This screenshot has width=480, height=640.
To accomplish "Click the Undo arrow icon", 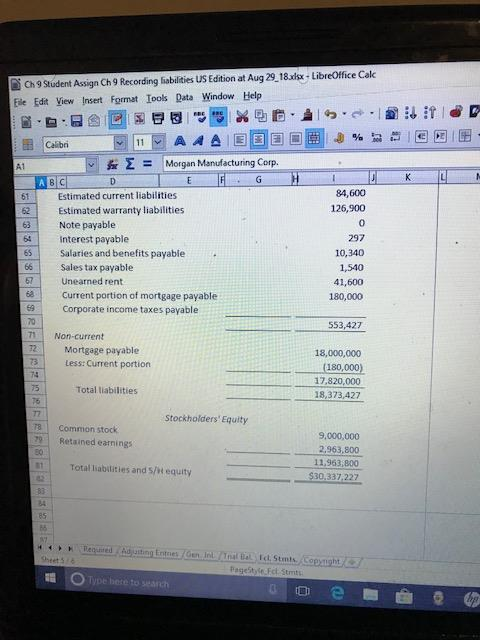I will [331, 115].
